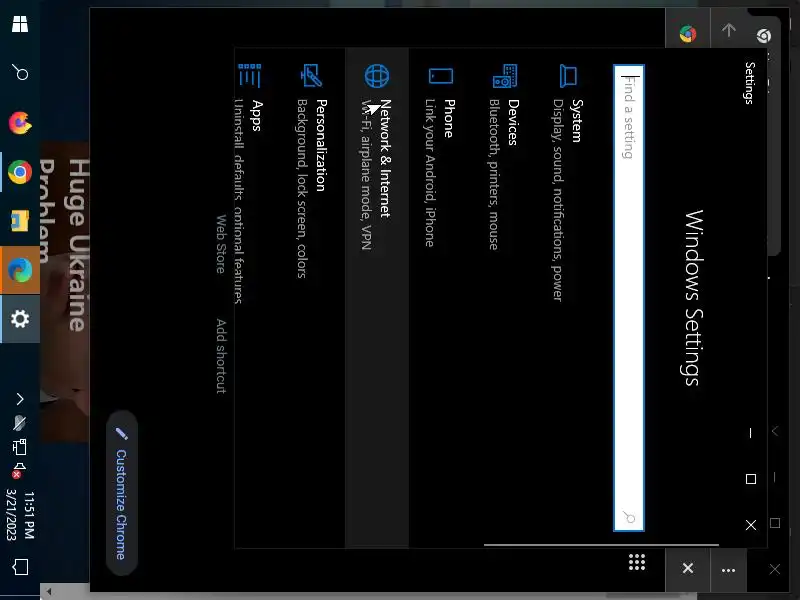800x600 pixels.
Task: Click the colored Chrome logo tab icon
Action: (x=688, y=34)
